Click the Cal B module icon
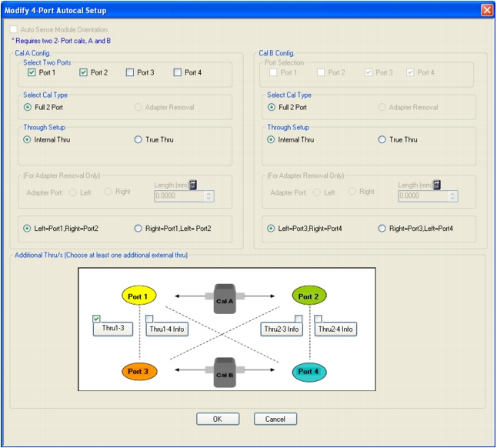497x448 pixels. [225, 373]
